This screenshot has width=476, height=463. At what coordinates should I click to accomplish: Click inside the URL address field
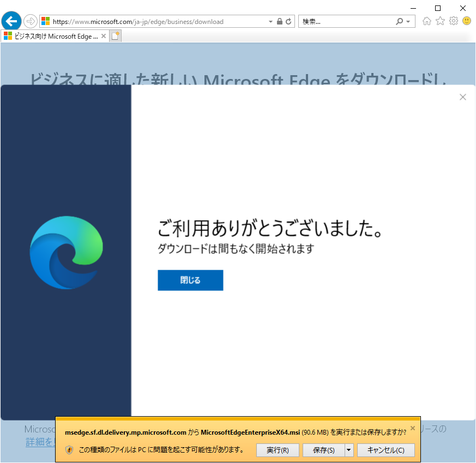pyautogui.click(x=153, y=21)
